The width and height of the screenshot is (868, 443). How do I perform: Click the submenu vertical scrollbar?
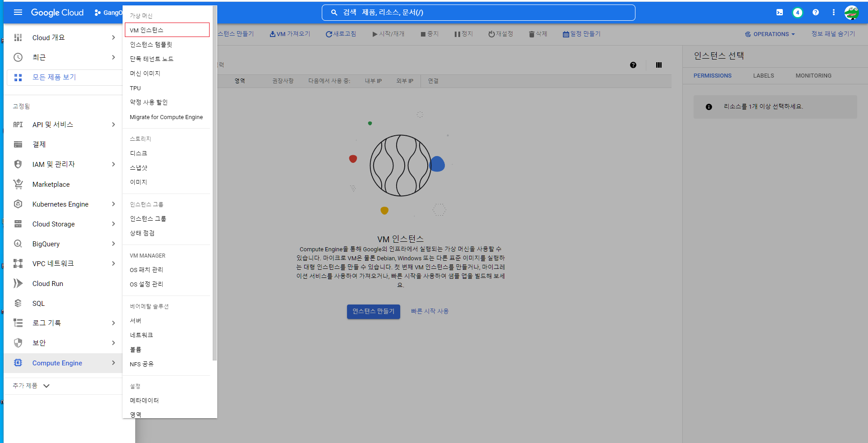(215, 183)
